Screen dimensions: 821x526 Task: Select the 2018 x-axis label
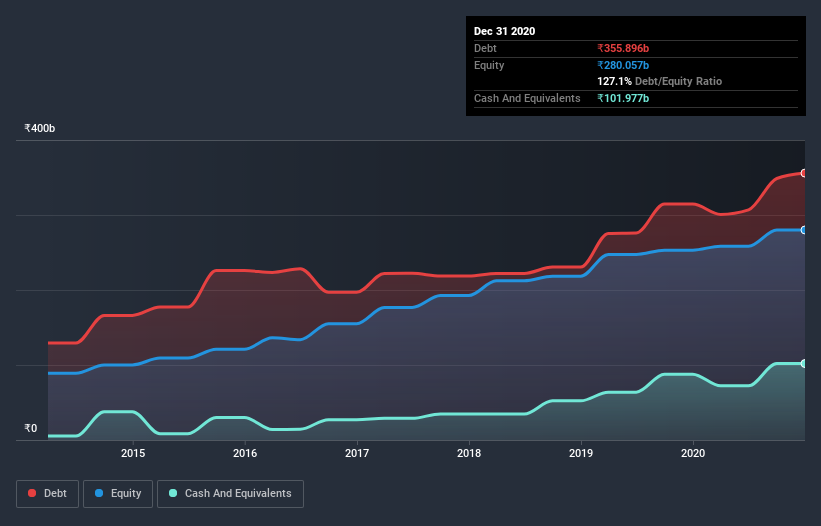(x=469, y=453)
